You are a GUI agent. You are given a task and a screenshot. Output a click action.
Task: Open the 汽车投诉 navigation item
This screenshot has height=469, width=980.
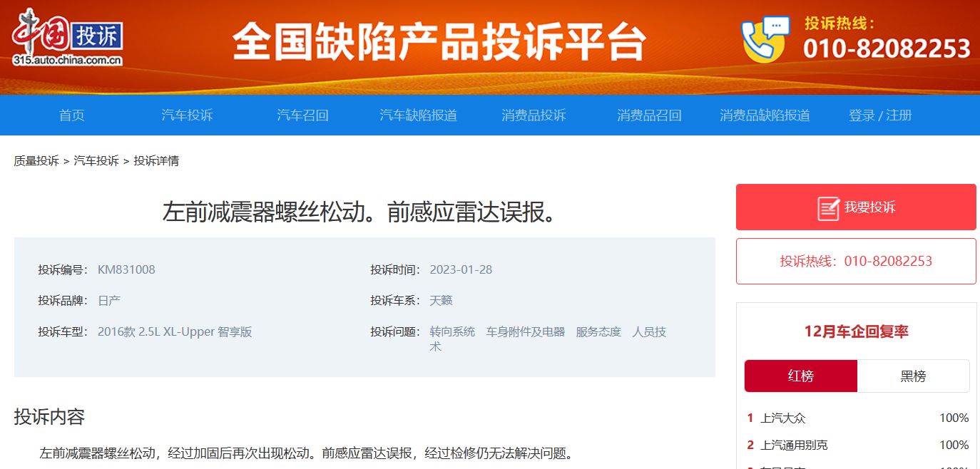click(187, 115)
